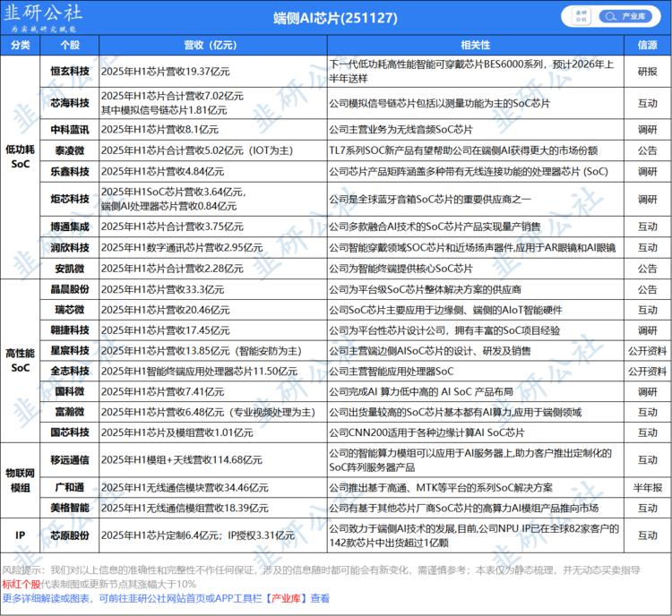Select stock name 泰凌微
The width and height of the screenshot is (672, 616).
(x=70, y=150)
